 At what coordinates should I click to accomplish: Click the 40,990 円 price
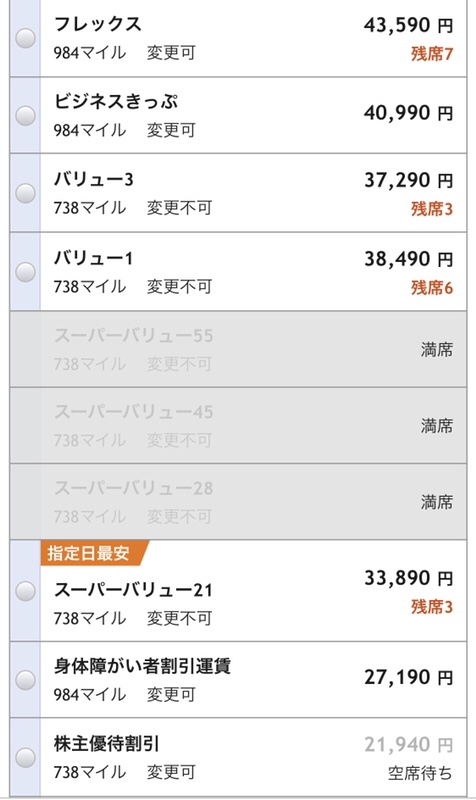408,113
